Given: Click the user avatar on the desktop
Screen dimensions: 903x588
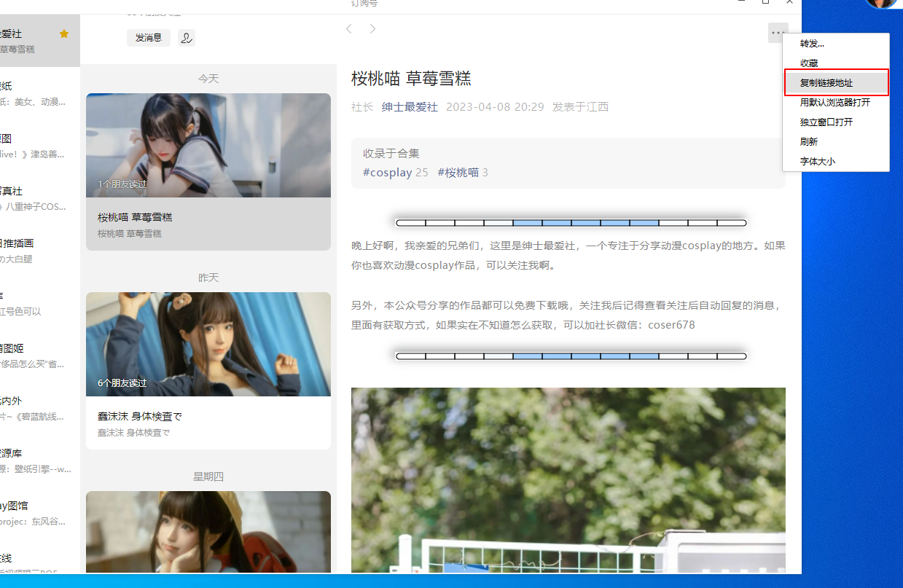Looking at the screenshot, I should 881,4.
